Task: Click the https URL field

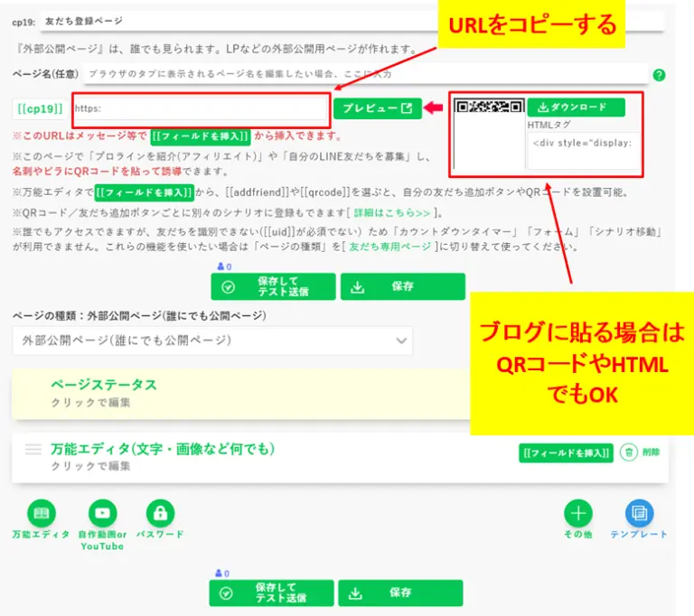Action: click(x=200, y=108)
